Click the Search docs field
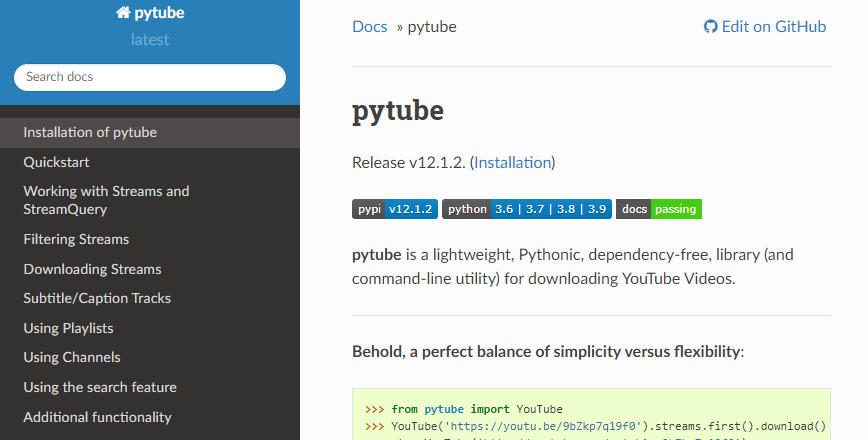Image resolution: width=868 pixels, height=440 pixels. coord(150,77)
